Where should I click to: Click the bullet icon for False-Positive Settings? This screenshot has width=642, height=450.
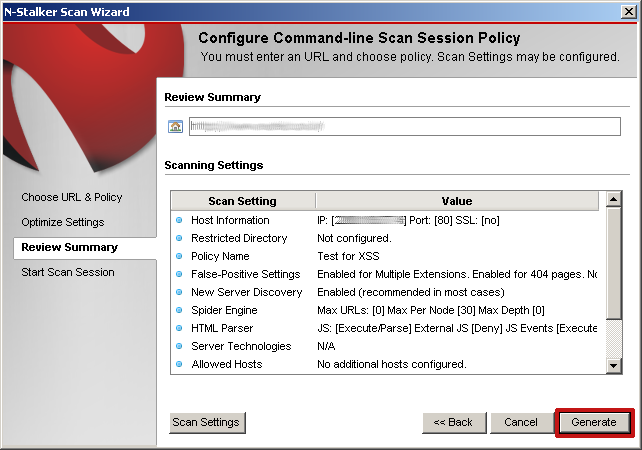coord(179,274)
